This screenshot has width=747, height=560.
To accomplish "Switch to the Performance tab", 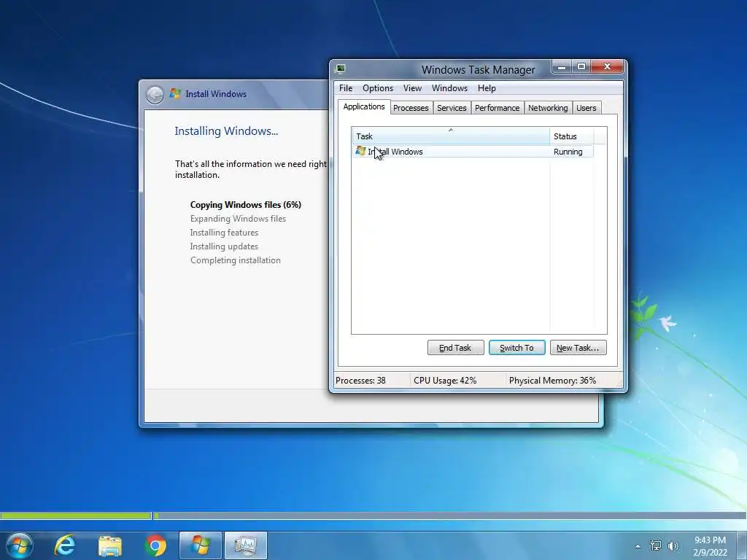I will [x=497, y=108].
